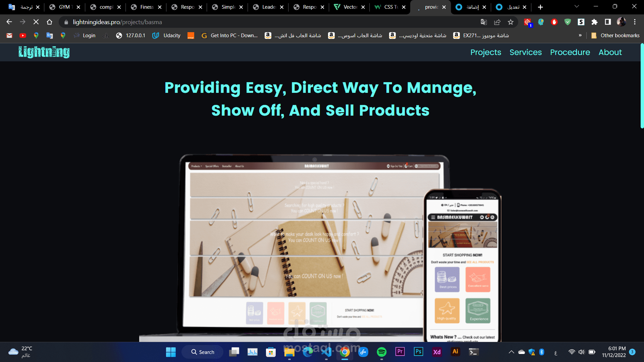This screenshot has height=362, width=644.
Task: Expand browser extensions dropdown arrow
Action: click(594, 22)
